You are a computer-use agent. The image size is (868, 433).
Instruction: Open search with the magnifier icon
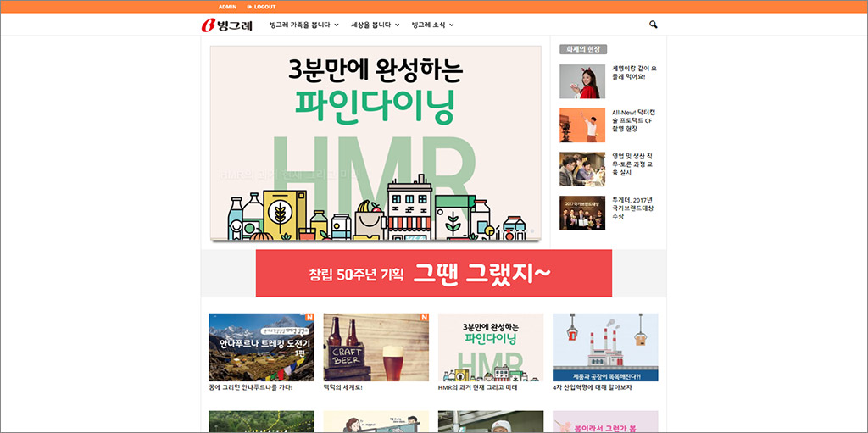654,25
